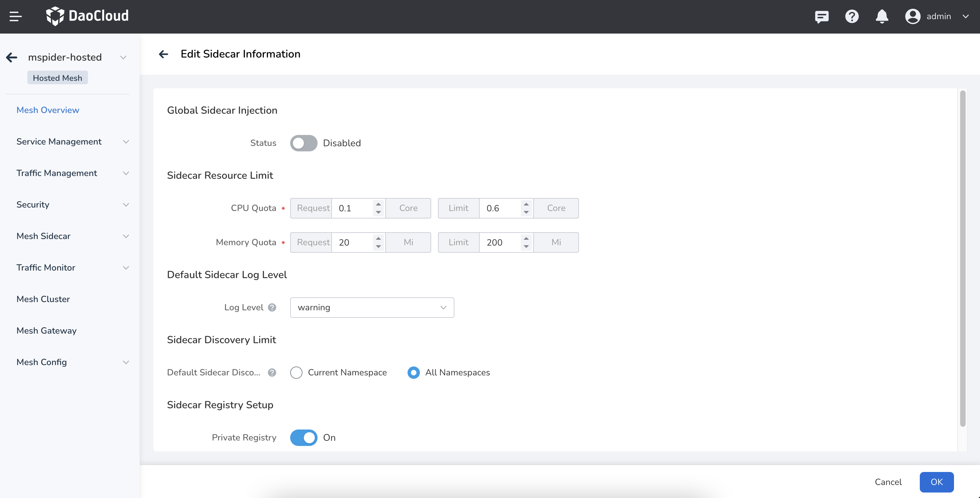Open the mspider-hosted mesh selector dropdown
980x498 pixels.
coord(123,57)
